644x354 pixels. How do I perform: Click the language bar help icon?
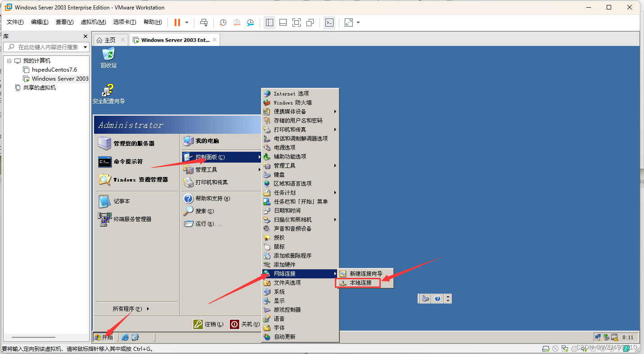click(x=437, y=298)
